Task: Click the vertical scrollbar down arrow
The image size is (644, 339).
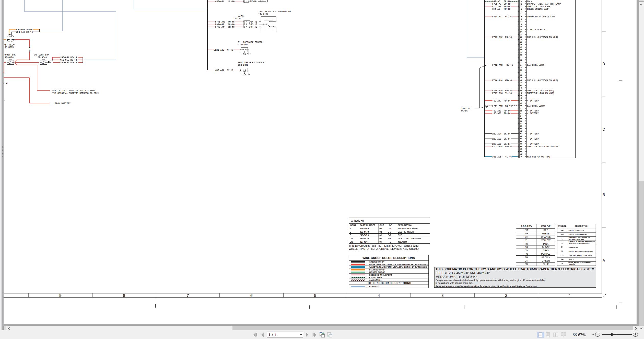Action: click(x=641, y=328)
